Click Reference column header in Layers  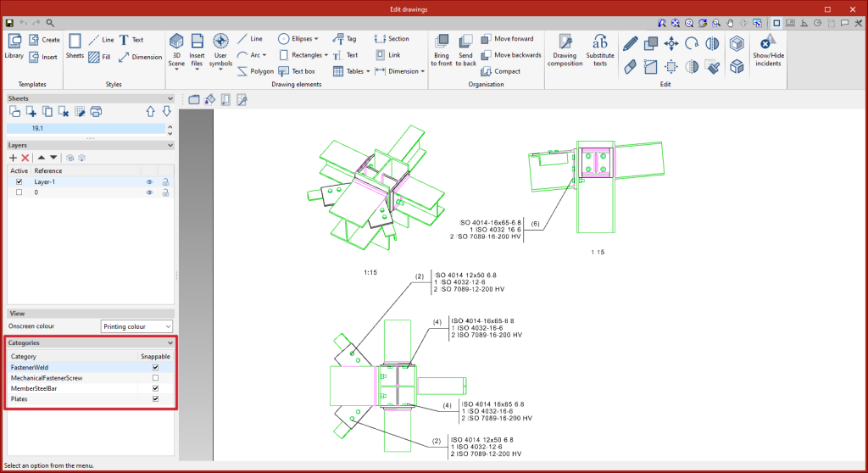(86, 170)
